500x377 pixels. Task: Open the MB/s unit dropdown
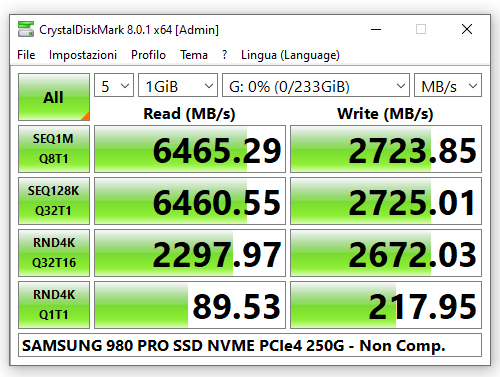pyautogui.click(x=448, y=85)
